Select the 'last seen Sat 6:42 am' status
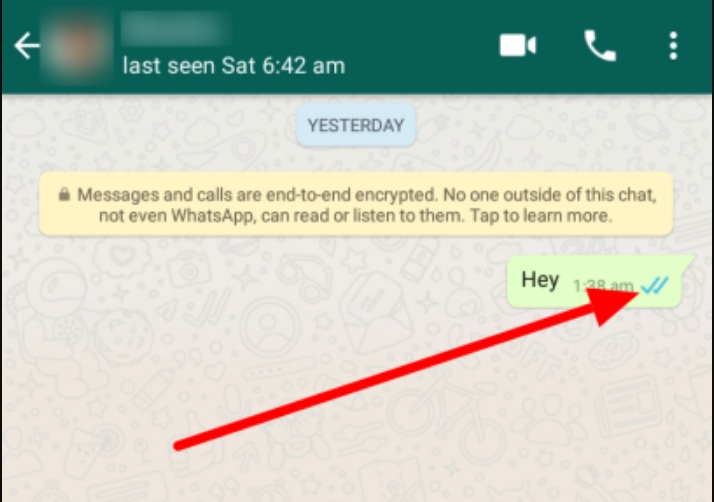 click(x=234, y=66)
